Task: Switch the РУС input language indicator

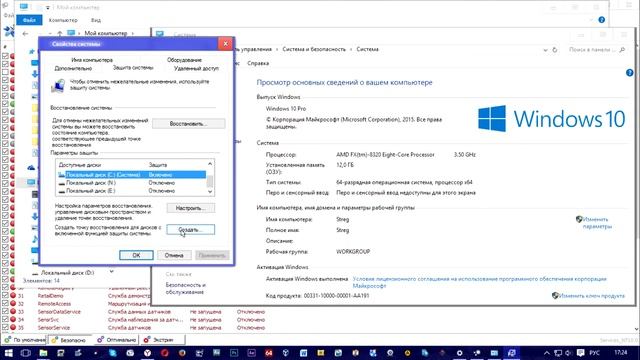Action: click(x=595, y=353)
